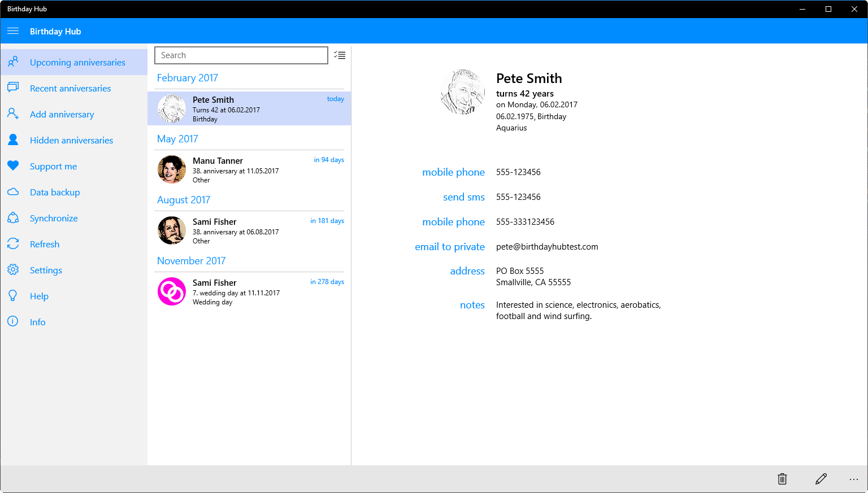The height and width of the screenshot is (493, 868).
Task: Click the Info lightbulb entry
Action: [x=37, y=322]
